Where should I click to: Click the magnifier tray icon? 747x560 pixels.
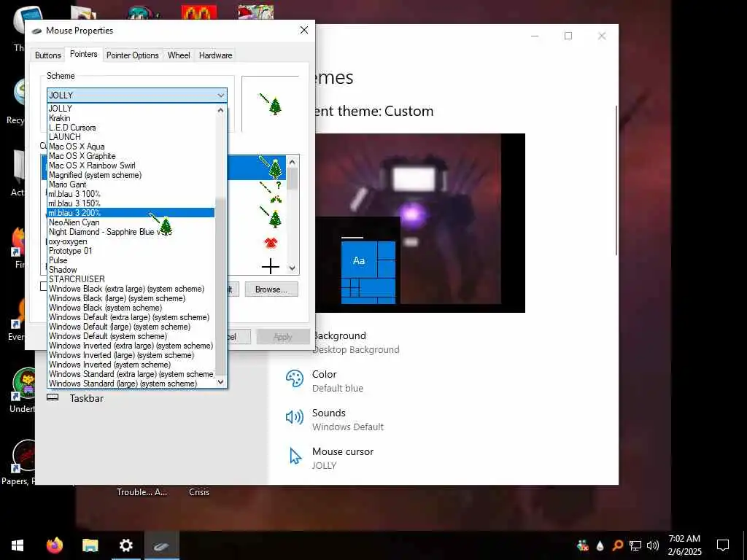[x=617, y=545]
